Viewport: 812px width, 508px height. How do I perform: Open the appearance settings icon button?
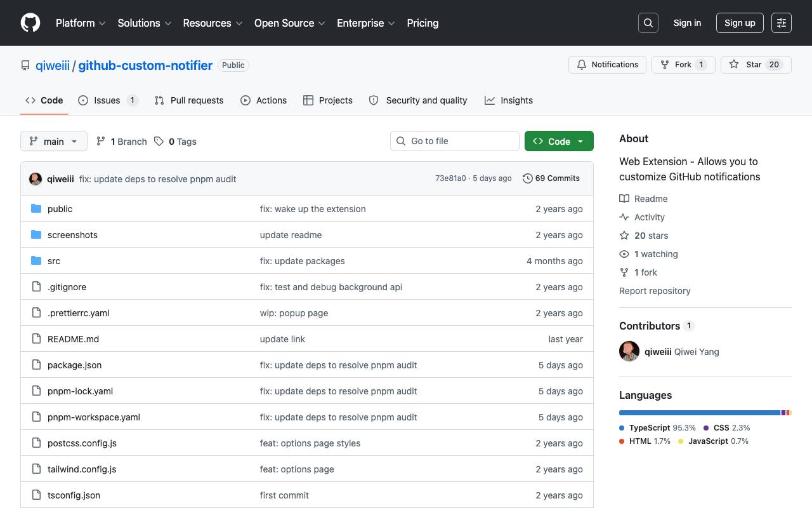(x=782, y=23)
